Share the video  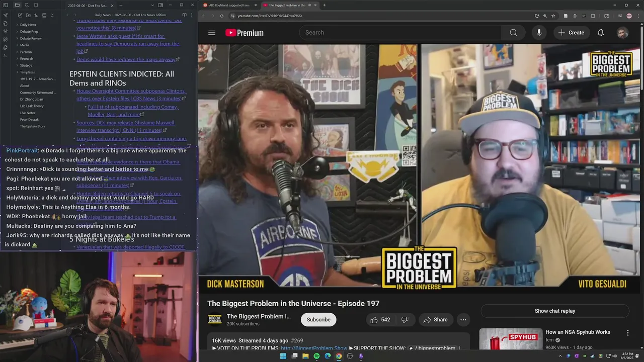coord(436,320)
